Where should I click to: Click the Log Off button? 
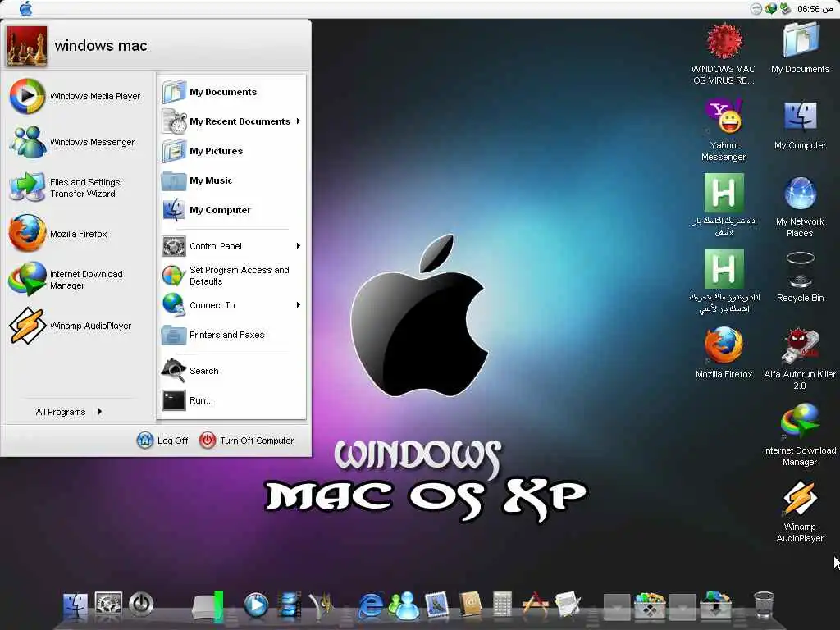tap(163, 441)
